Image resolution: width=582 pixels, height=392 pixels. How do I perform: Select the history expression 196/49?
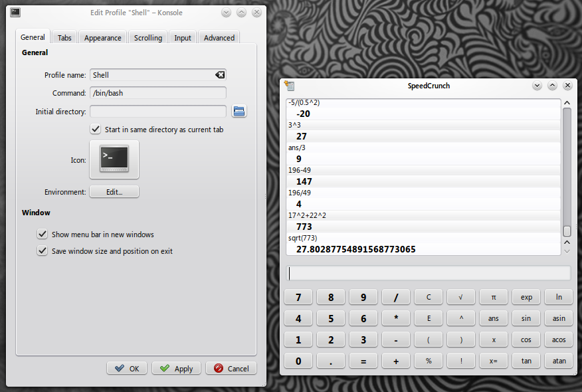click(x=299, y=193)
